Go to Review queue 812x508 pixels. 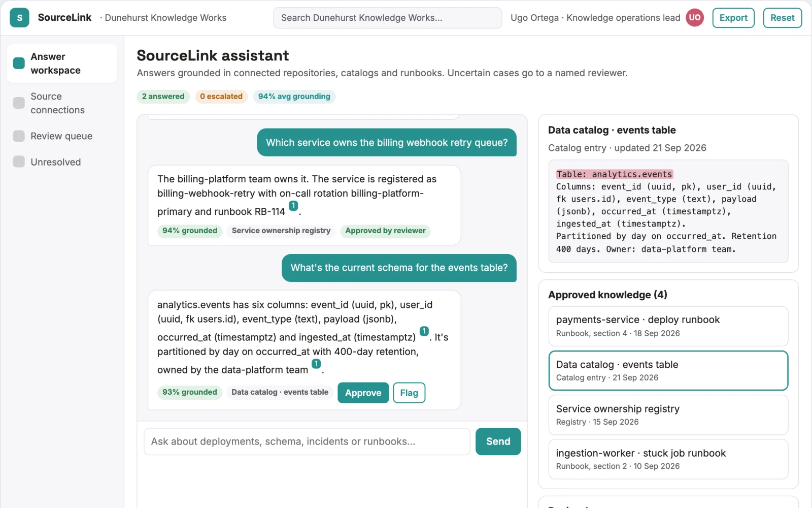click(x=62, y=136)
